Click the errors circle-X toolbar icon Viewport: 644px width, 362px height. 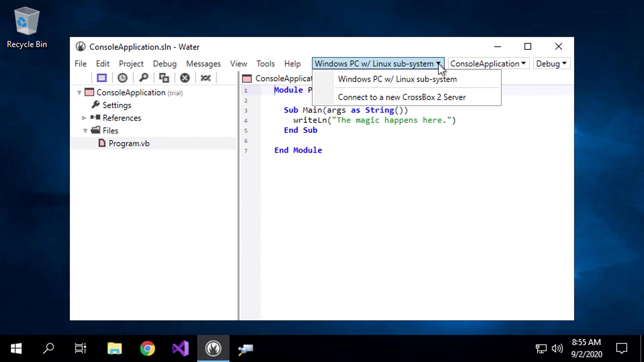(x=185, y=78)
